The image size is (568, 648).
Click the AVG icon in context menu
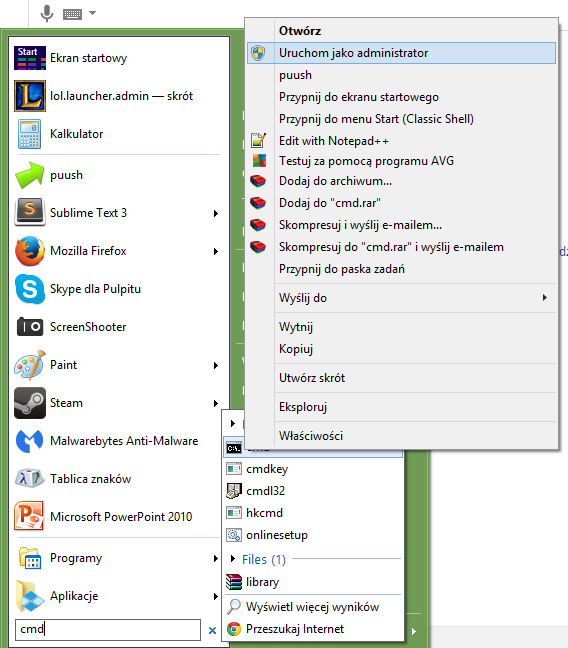tap(260, 160)
